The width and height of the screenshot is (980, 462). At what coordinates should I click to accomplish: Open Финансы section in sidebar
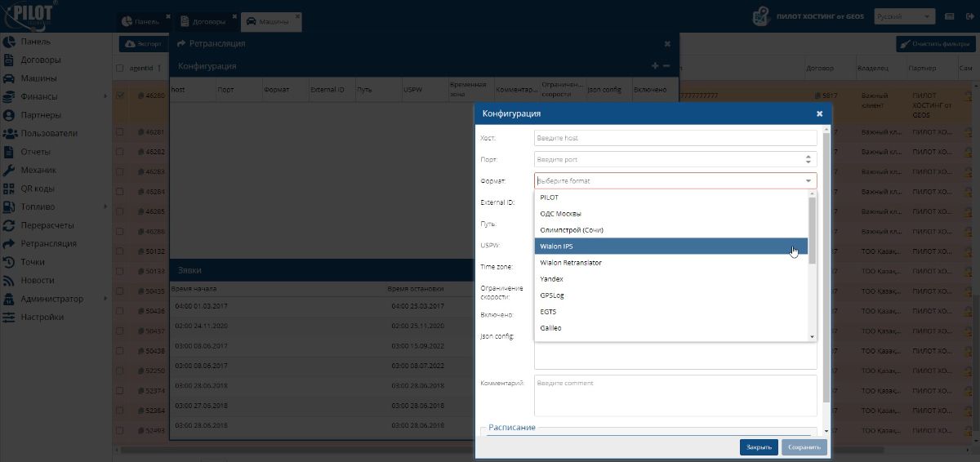coord(39,96)
